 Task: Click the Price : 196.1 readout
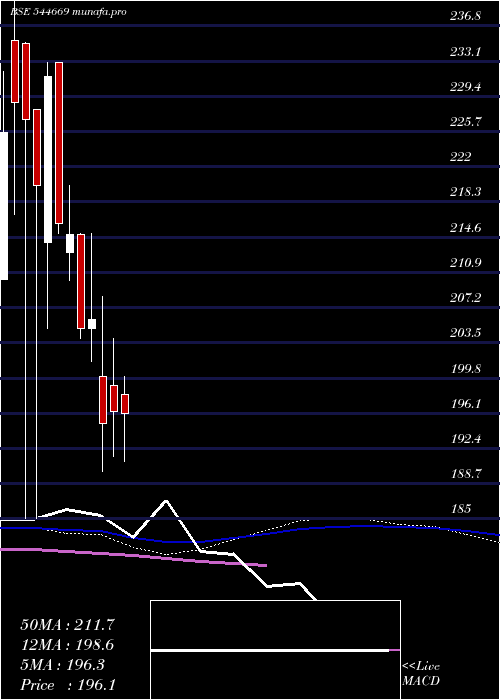[68, 685]
